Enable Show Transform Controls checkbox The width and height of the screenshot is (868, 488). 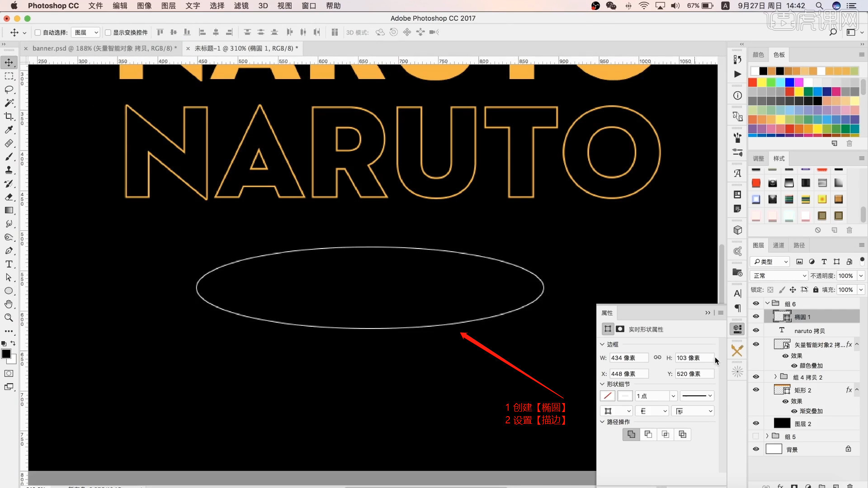[108, 33]
